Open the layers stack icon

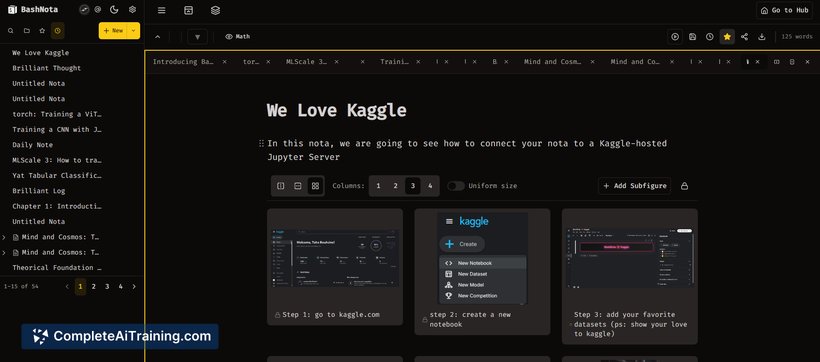point(215,10)
